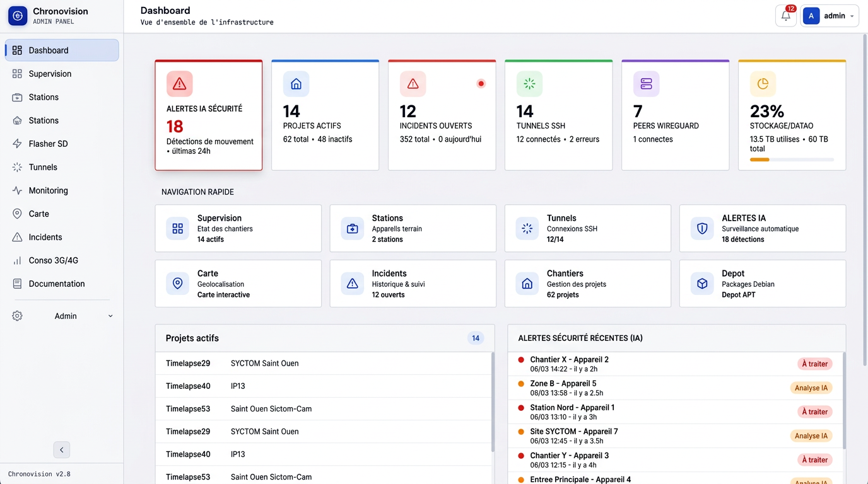This screenshot has width=868, height=484.
Task: Click À traiter badge for Chantier X
Action: pyautogui.click(x=814, y=364)
